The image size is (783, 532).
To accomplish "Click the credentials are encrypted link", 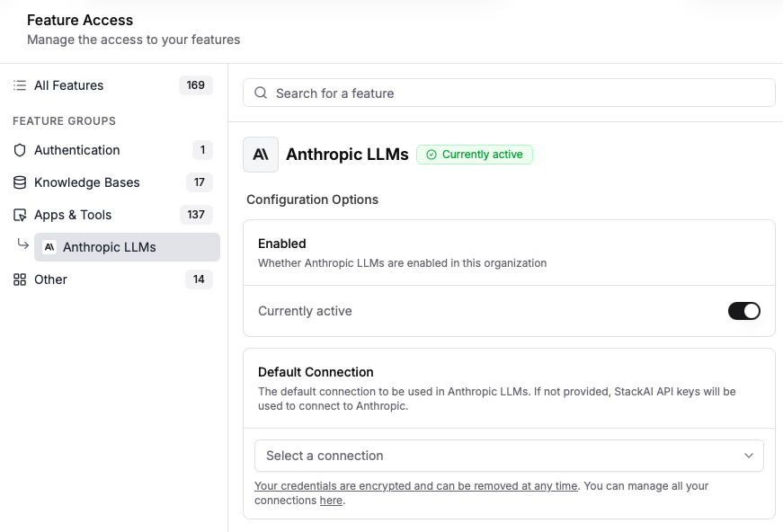I will tap(415, 486).
